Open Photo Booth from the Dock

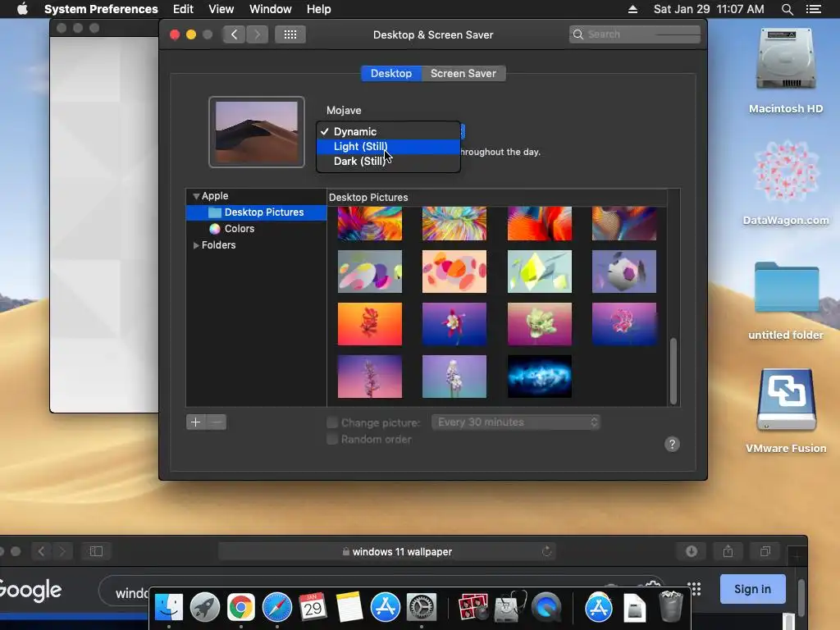(x=473, y=608)
